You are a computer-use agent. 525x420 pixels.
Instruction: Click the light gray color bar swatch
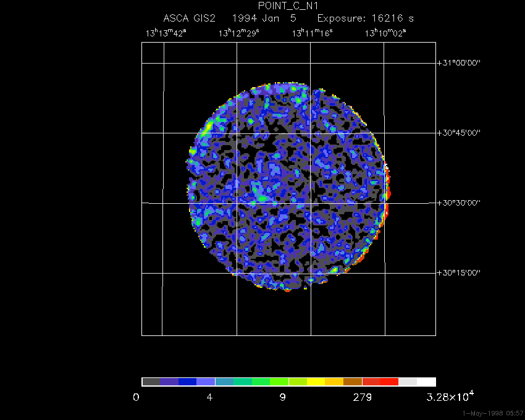408,382
